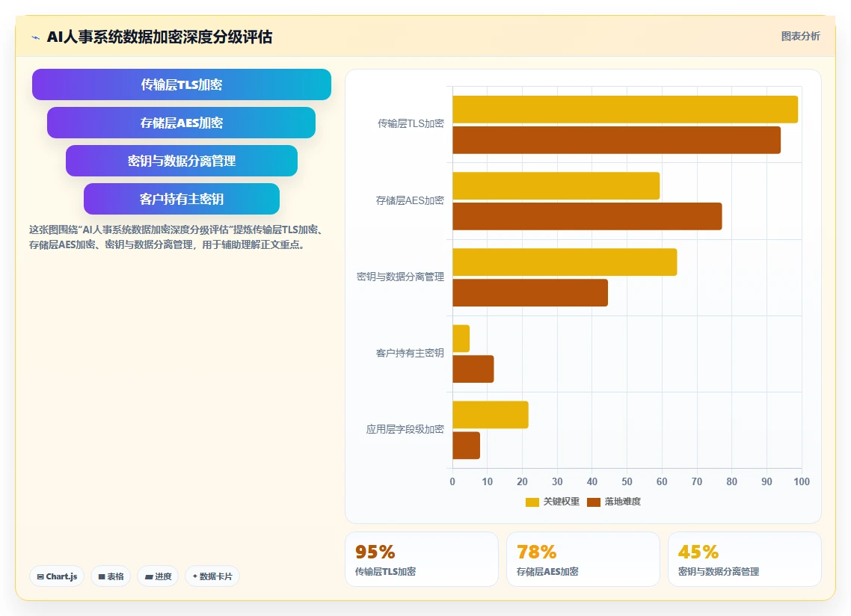Click the yellow bar for 应用层字段级加密
This screenshot has width=851, height=616.
(491, 415)
